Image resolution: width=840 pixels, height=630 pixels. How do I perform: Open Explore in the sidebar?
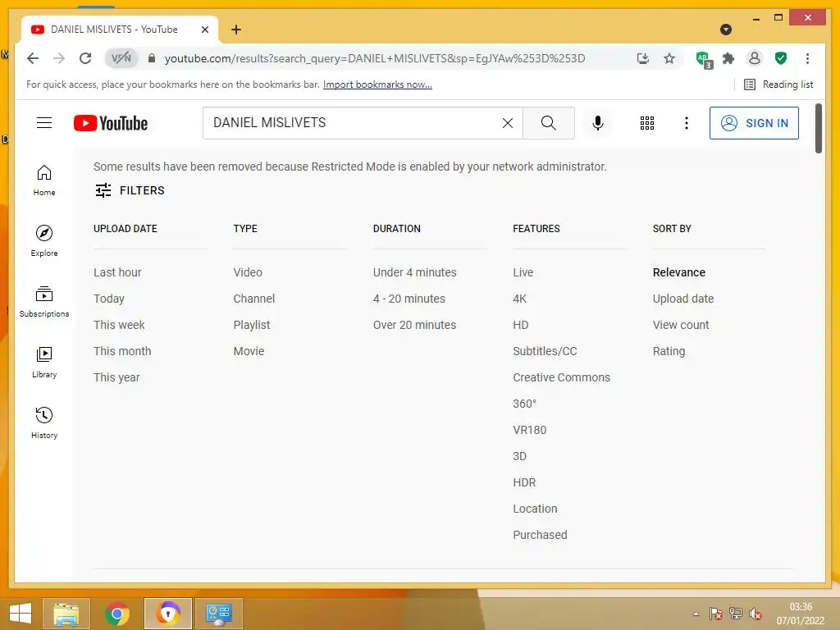(x=44, y=241)
